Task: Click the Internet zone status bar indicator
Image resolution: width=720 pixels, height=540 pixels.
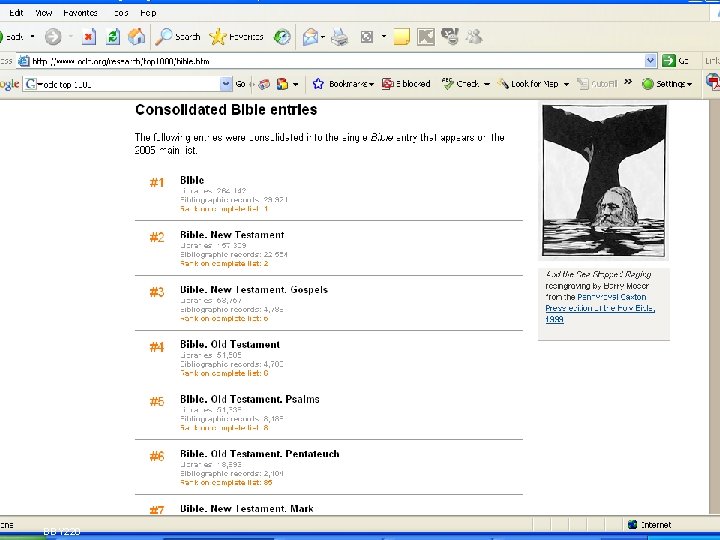Action: click(x=649, y=524)
